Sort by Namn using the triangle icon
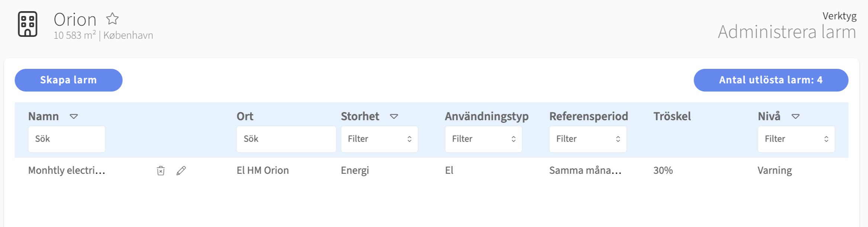Screen dimensions: 868x227 [x=74, y=116]
